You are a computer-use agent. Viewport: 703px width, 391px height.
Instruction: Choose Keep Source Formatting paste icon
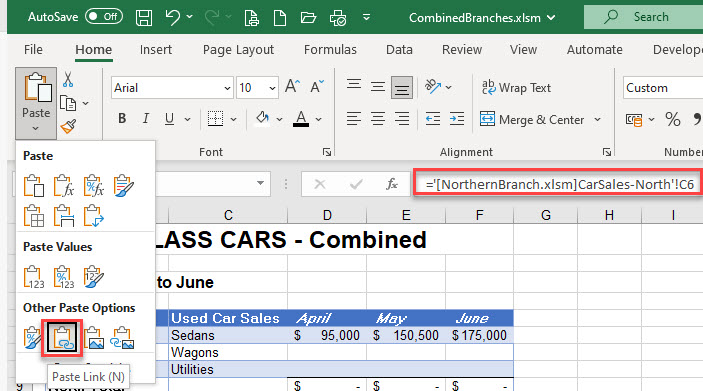click(124, 186)
